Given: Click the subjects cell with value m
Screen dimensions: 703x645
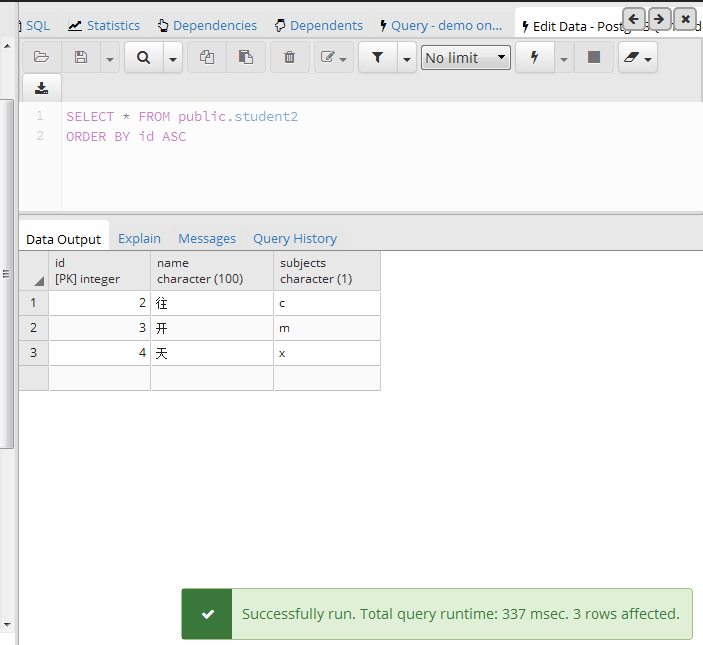Looking at the screenshot, I should pyautogui.click(x=327, y=328).
